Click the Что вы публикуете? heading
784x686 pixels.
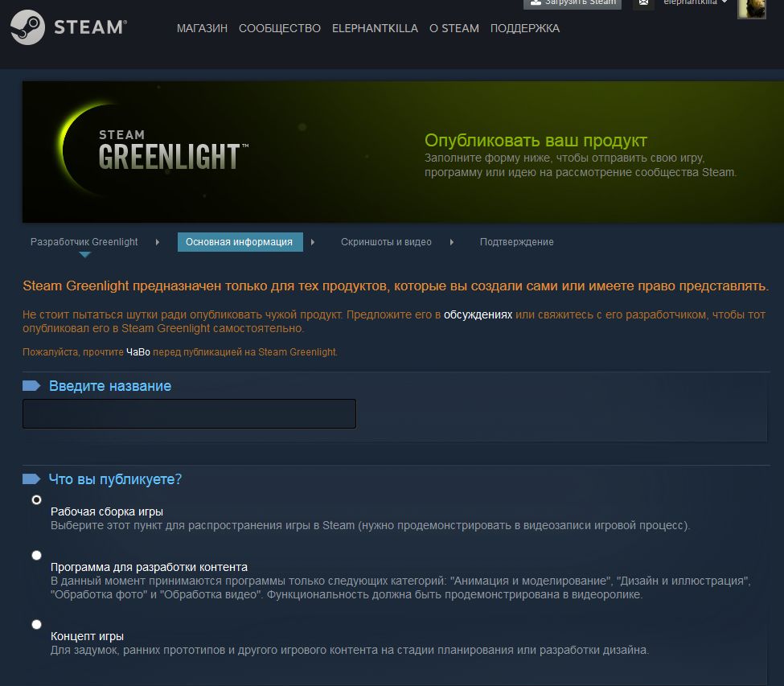115,479
